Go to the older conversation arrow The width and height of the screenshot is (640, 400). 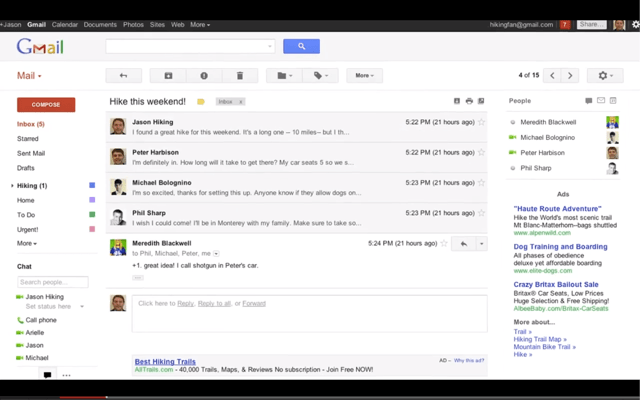pos(570,76)
